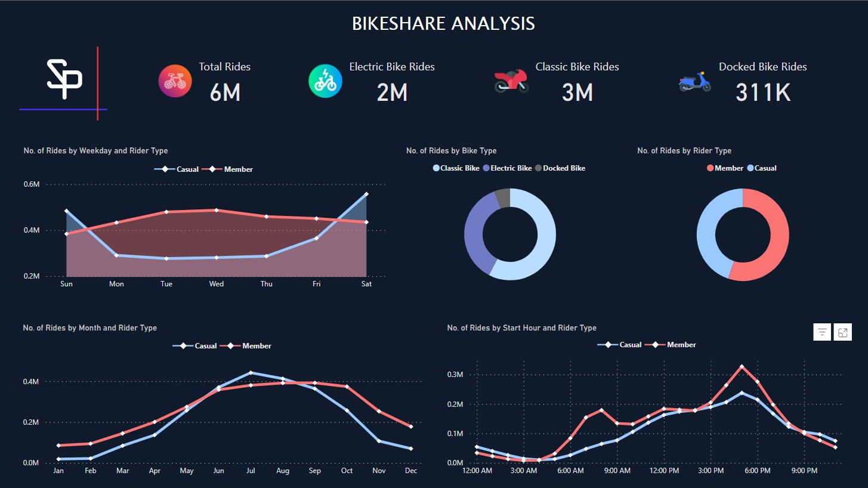The image size is (868, 488).
Task: Click the Sat data point on the Casual line
Action: (366, 194)
